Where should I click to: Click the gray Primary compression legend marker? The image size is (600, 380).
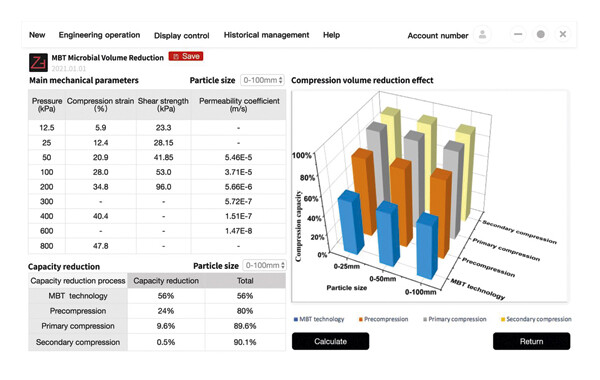[x=425, y=319]
